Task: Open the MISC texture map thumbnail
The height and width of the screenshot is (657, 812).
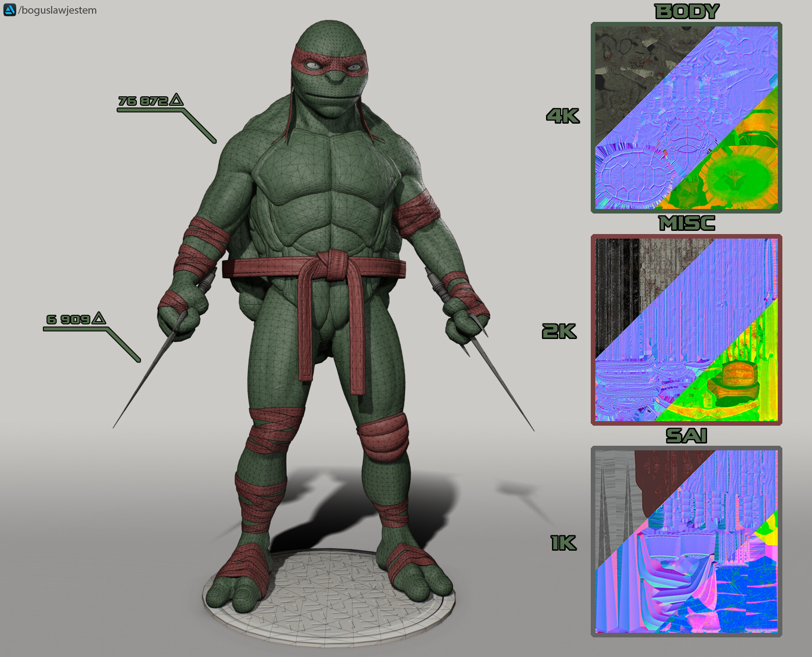Action: click(687, 330)
